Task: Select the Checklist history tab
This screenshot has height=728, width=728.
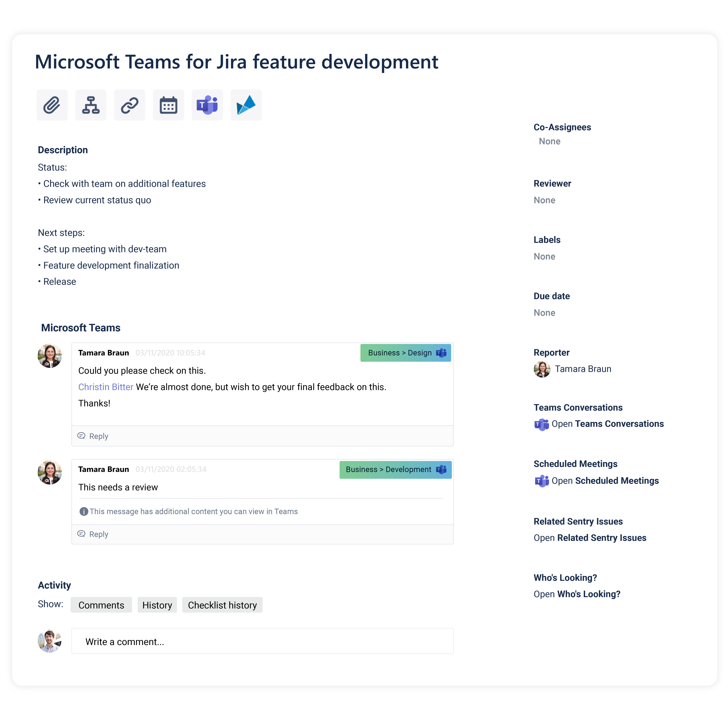Action: pyautogui.click(x=222, y=605)
